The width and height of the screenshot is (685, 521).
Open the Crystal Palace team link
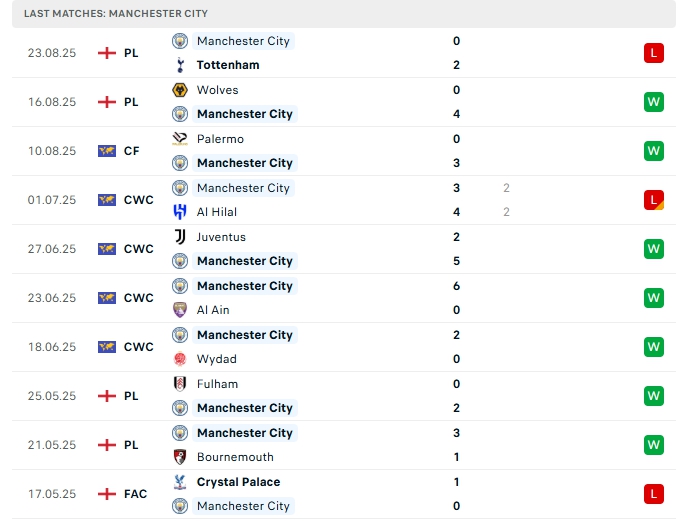coord(238,482)
